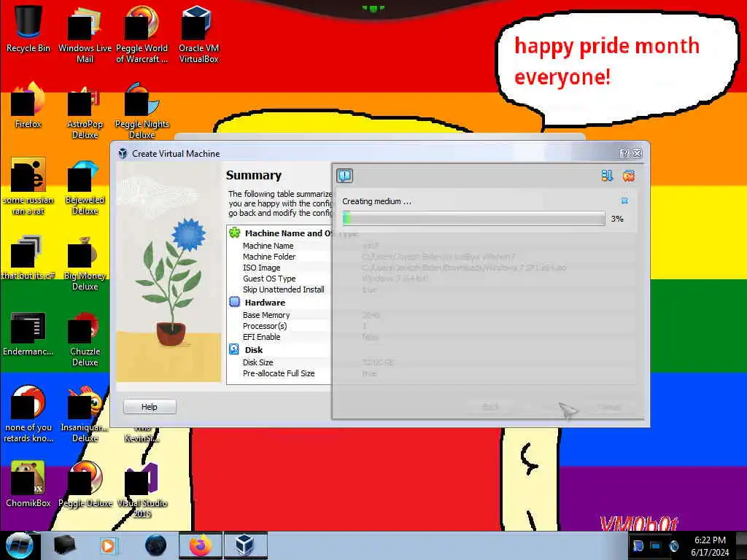Image resolution: width=747 pixels, height=560 pixels.
Task: Click the VirtualBox taskbar button
Action: (244, 545)
